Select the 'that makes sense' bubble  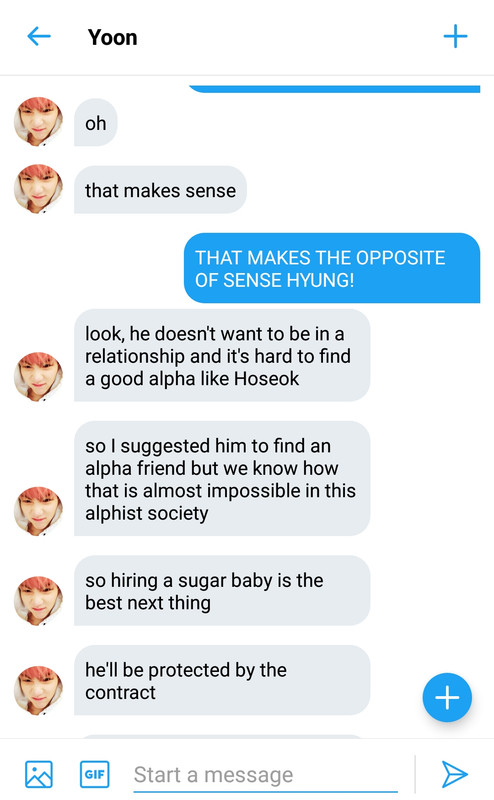(160, 190)
